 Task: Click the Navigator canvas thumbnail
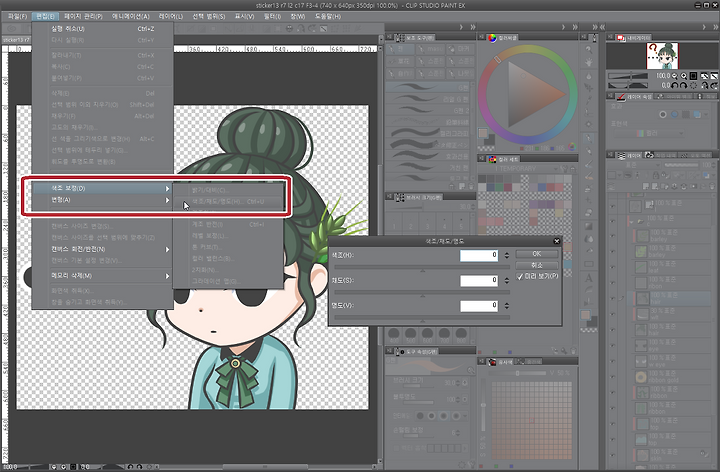[x=662, y=55]
